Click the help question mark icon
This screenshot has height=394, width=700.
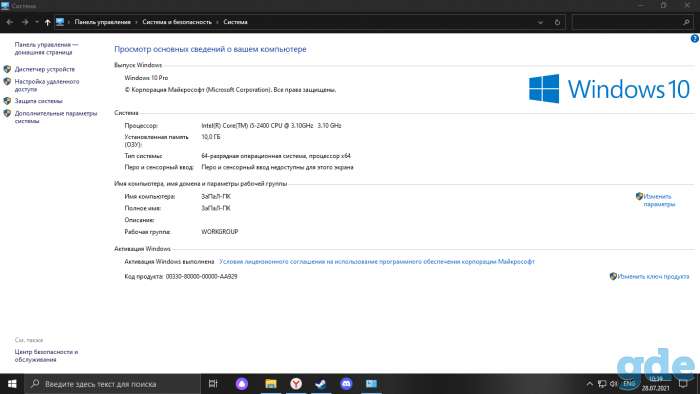click(695, 39)
